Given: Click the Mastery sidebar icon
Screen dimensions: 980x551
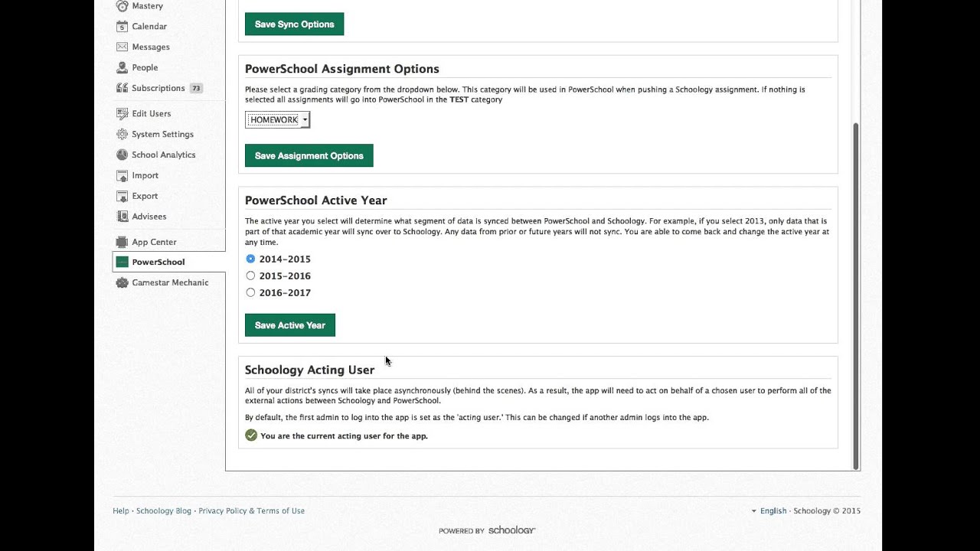Looking at the screenshot, I should click(x=122, y=5).
